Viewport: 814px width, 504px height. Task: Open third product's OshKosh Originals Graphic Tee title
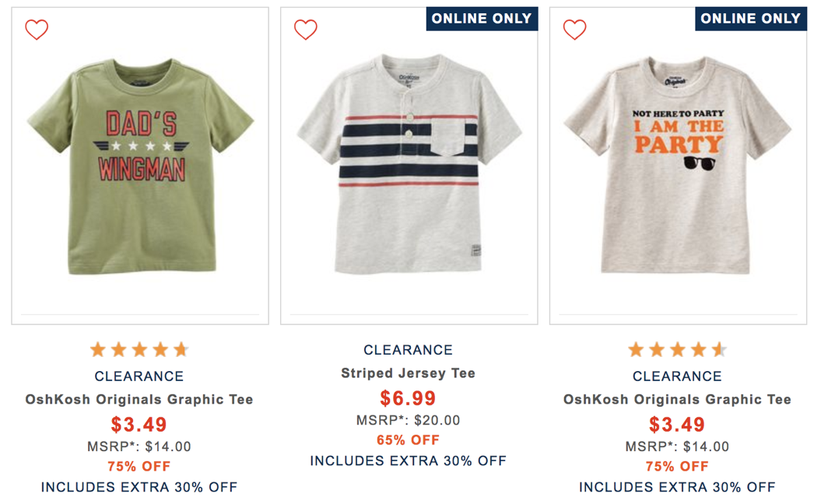(677, 400)
